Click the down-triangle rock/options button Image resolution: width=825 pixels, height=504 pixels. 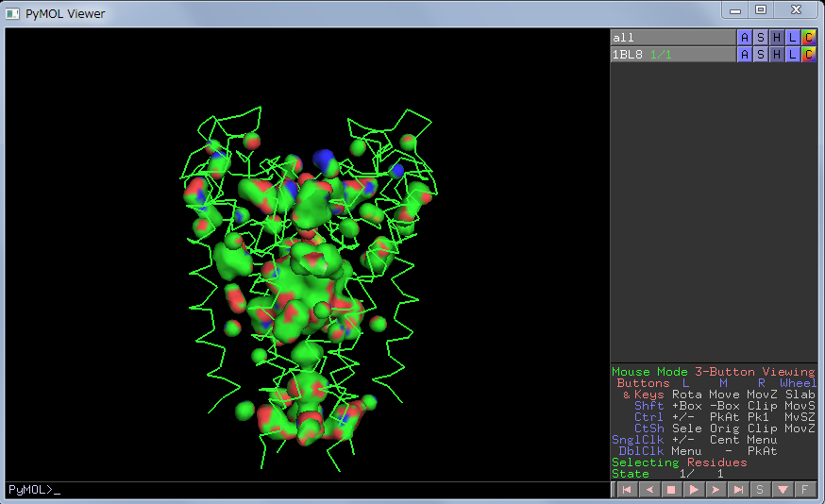783,490
